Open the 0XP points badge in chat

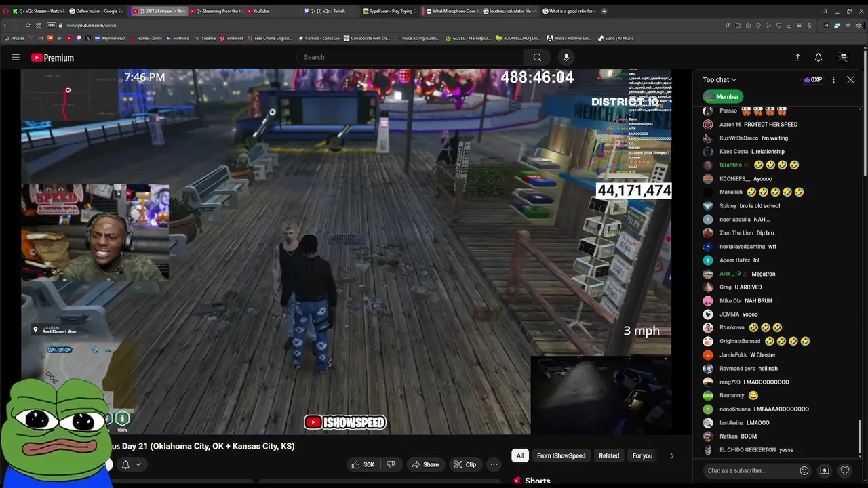tap(812, 79)
